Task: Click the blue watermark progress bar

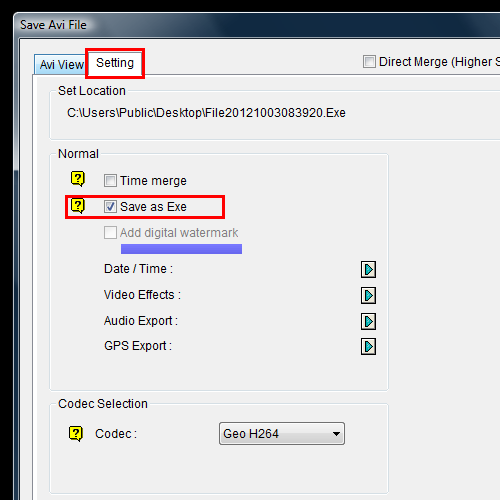Action: [181, 249]
